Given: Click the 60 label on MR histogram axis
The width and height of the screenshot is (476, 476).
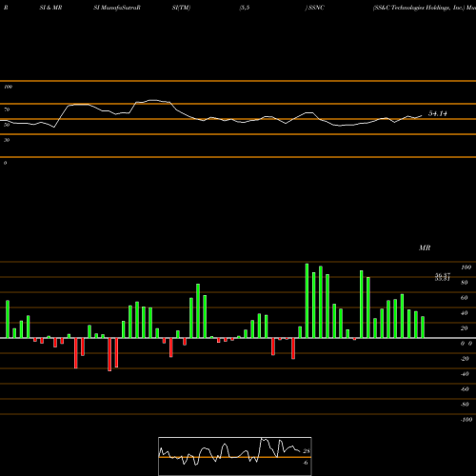Looking at the screenshot, I should (465, 298).
